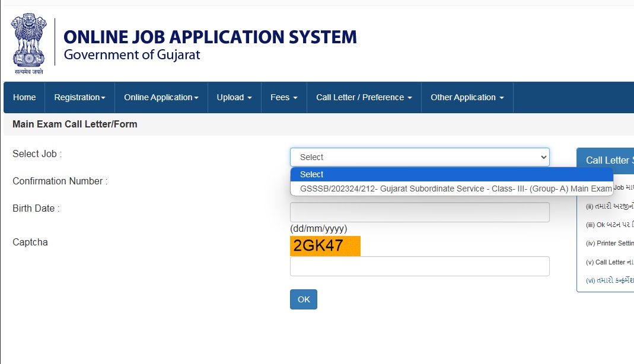Expand the Upload menu
Viewport: 634px width, 364px height.
click(x=234, y=97)
